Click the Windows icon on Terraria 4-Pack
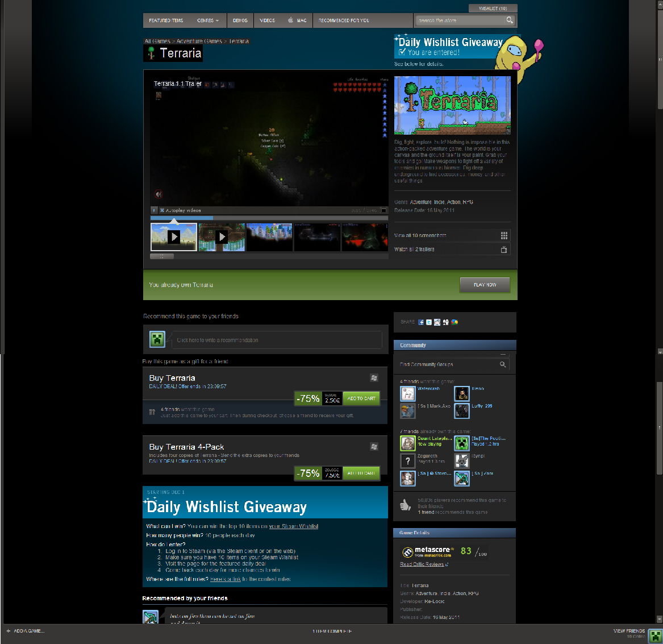 tap(374, 447)
